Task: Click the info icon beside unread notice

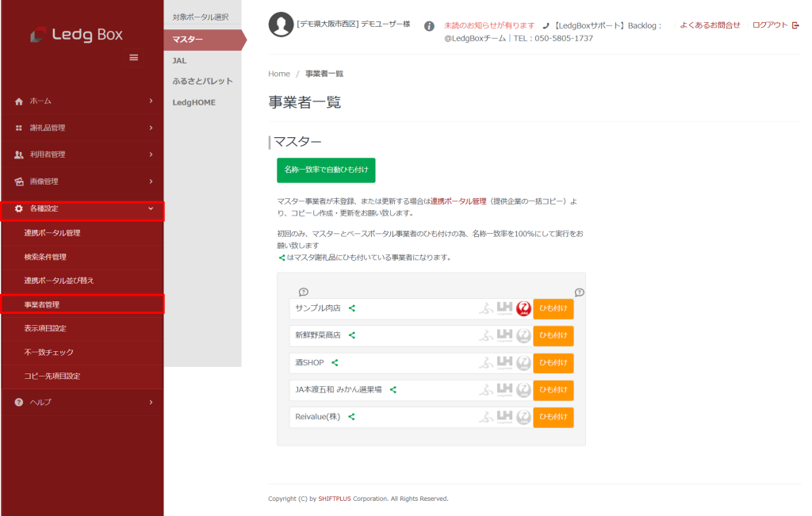Action: tap(429, 26)
